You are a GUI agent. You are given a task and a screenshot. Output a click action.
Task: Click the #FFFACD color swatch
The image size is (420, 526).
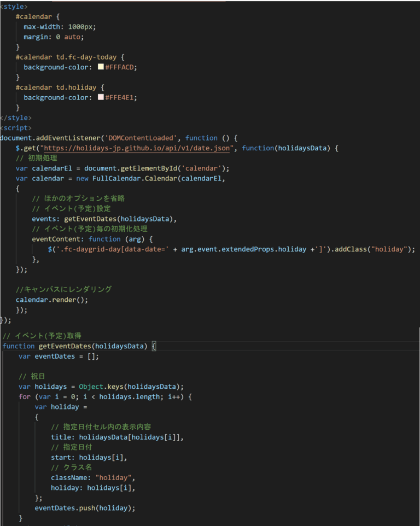click(x=101, y=67)
